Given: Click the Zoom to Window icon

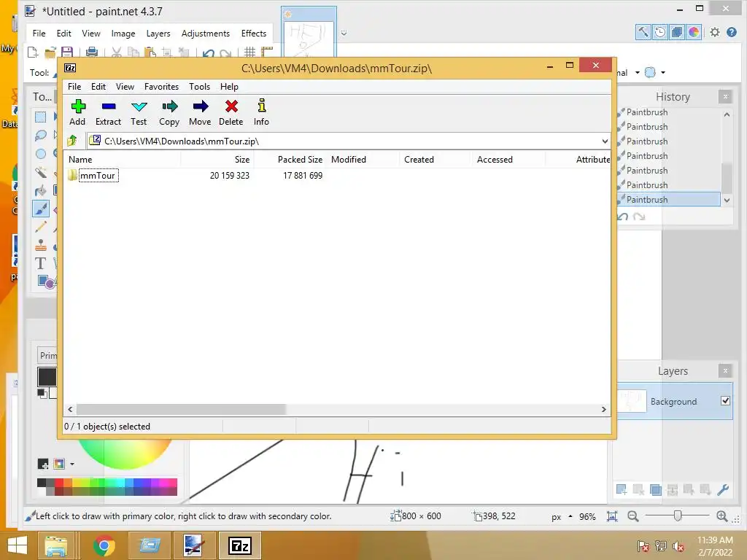Looking at the screenshot, I should (612, 516).
